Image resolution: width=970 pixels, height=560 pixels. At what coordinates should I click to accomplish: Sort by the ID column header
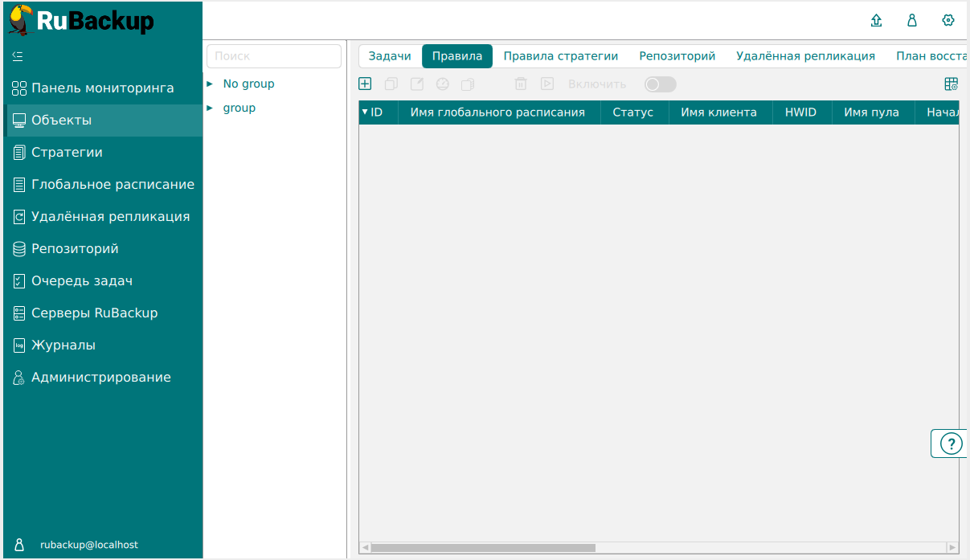pyautogui.click(x=376, y=112)
